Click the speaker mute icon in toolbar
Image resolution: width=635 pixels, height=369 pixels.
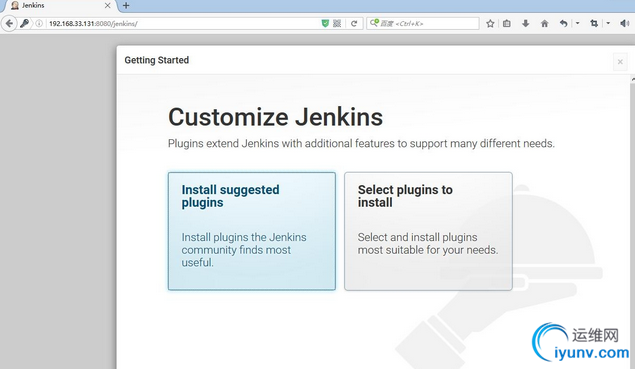click(624, 23)
